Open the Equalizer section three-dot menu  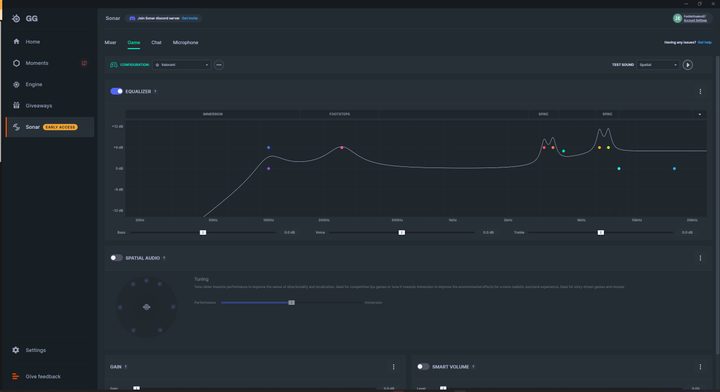700,91
